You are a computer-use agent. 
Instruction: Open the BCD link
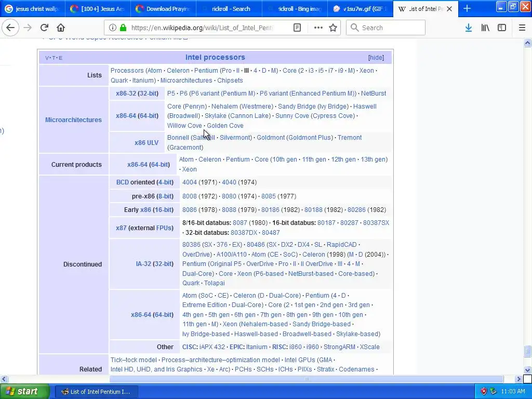(123, 182)
